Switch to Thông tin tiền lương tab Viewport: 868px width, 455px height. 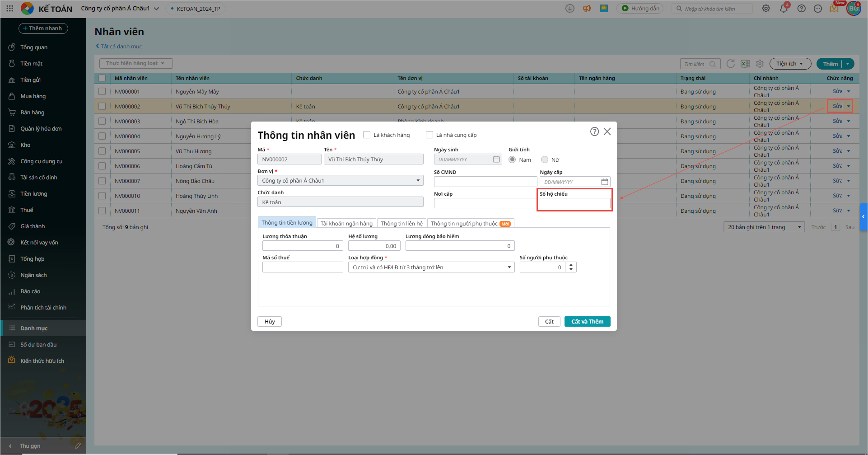click(x=287, y=223)
